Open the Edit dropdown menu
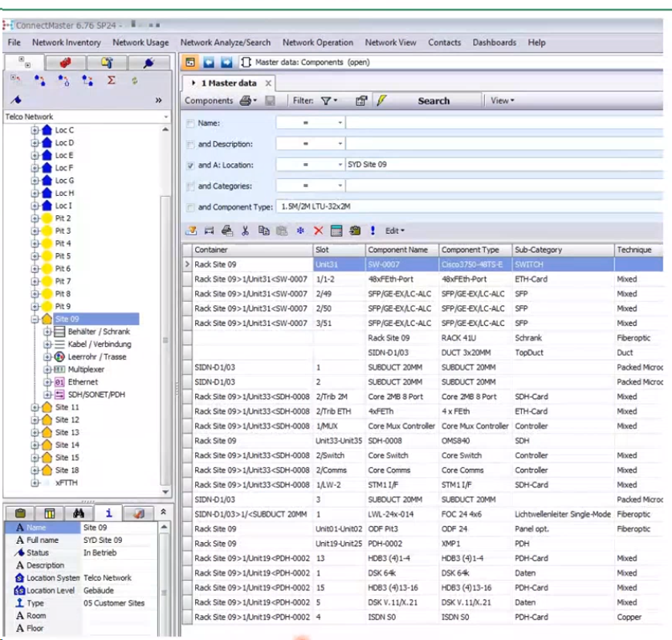This screenshot has width=672, height=640. point(395,230)
